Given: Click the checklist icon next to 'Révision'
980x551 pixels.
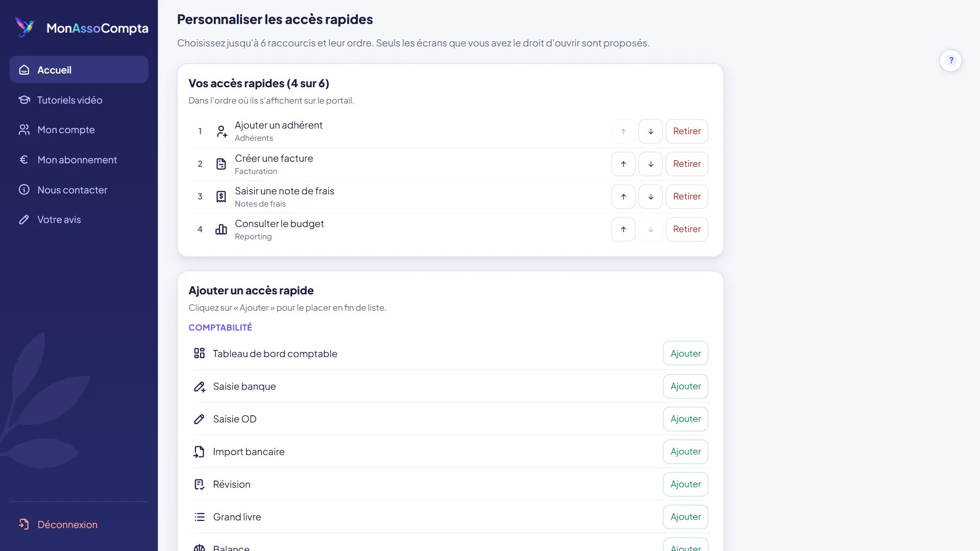Looking at the screenshot, I should (199, 484).
